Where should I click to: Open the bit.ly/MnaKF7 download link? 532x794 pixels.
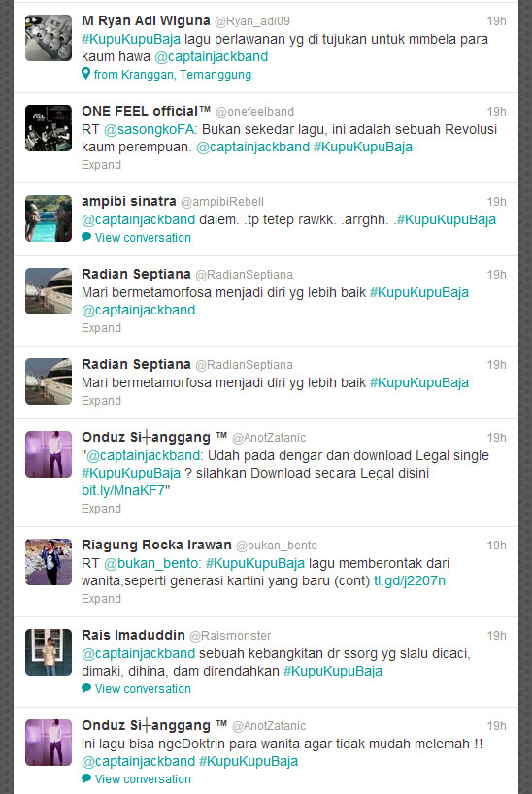pos(123,491)
